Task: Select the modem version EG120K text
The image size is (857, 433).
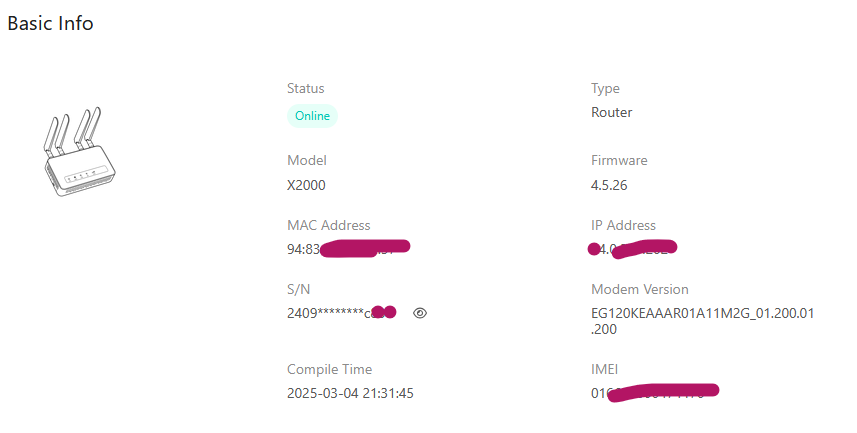Action: (702, 321)
